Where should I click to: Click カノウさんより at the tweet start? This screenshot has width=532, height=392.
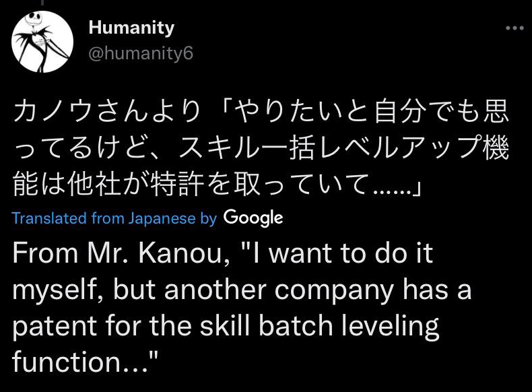107,112
